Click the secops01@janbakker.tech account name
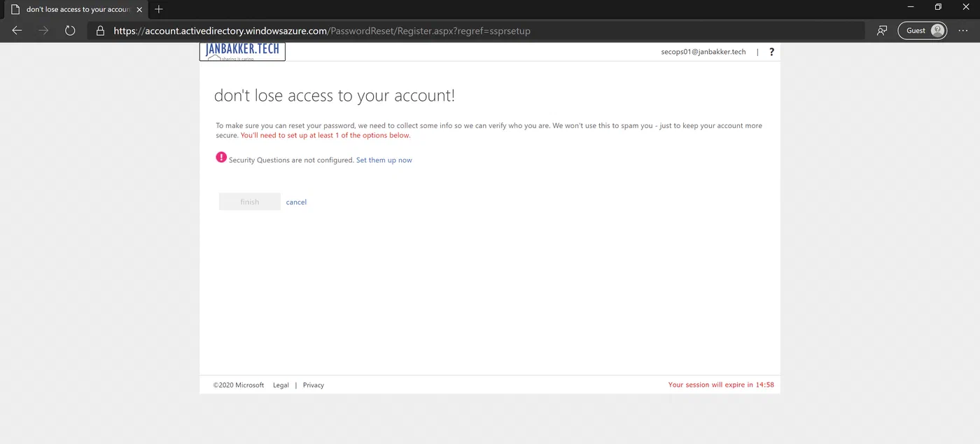 coord(703,52)
